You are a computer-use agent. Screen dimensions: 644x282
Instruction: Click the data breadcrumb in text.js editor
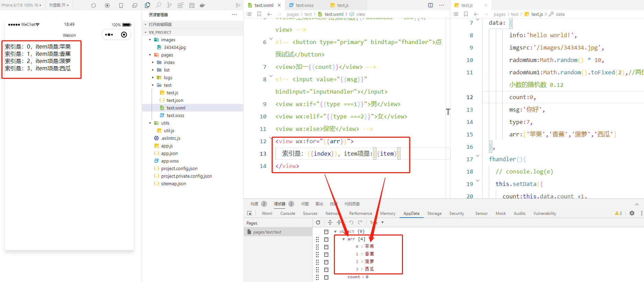560,14
